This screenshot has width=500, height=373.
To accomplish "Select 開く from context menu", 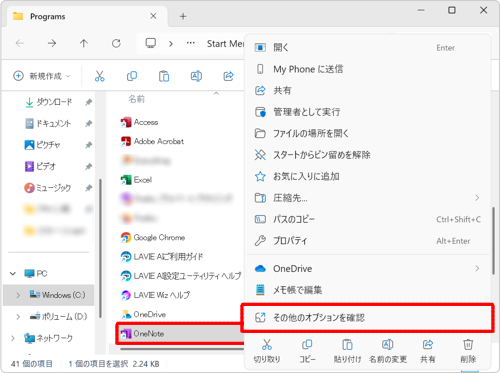I will coord(368,48).
